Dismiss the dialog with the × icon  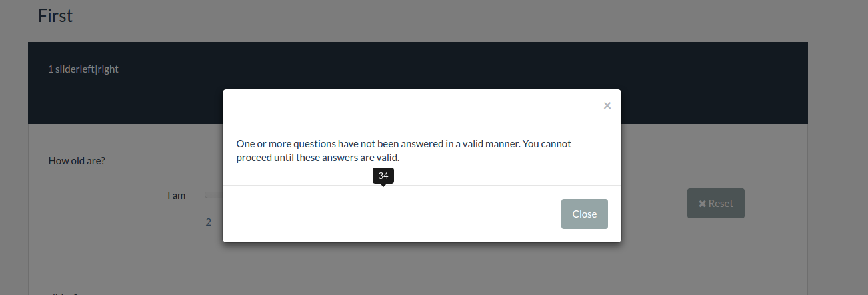click(607, 105)
